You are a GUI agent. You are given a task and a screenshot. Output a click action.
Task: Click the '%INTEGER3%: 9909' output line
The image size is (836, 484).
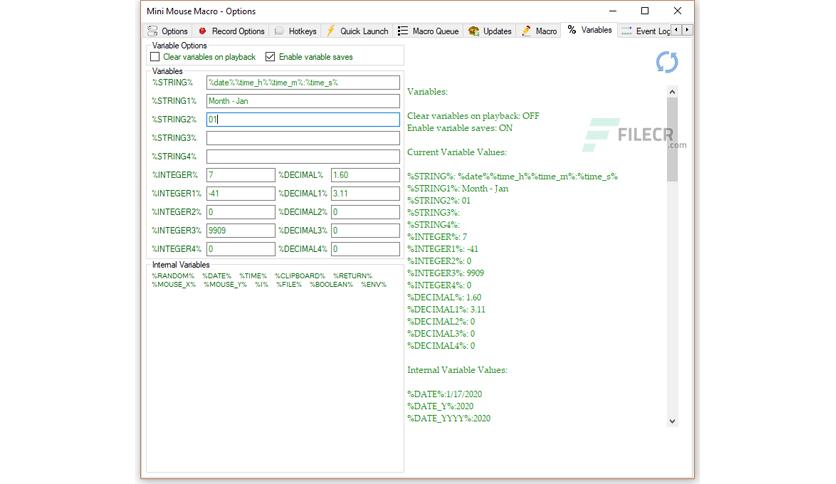pyautogui.click(x=446, y=273)
